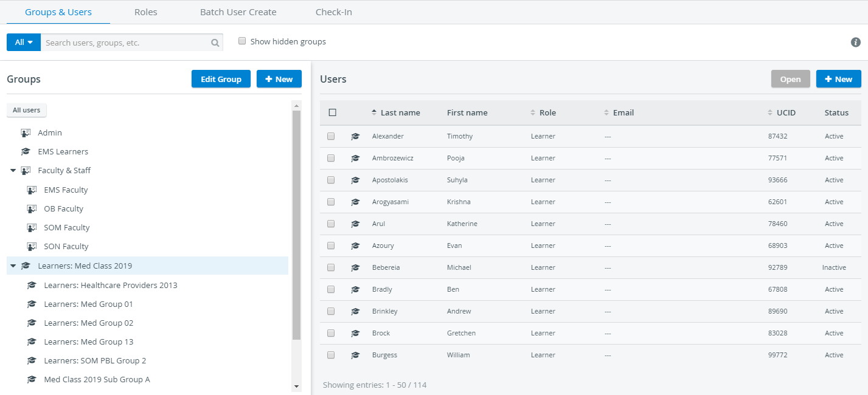Tick the select-all users header checkbox
The width and height of the screenshot is (868, 395).
[x=332, y=112]
